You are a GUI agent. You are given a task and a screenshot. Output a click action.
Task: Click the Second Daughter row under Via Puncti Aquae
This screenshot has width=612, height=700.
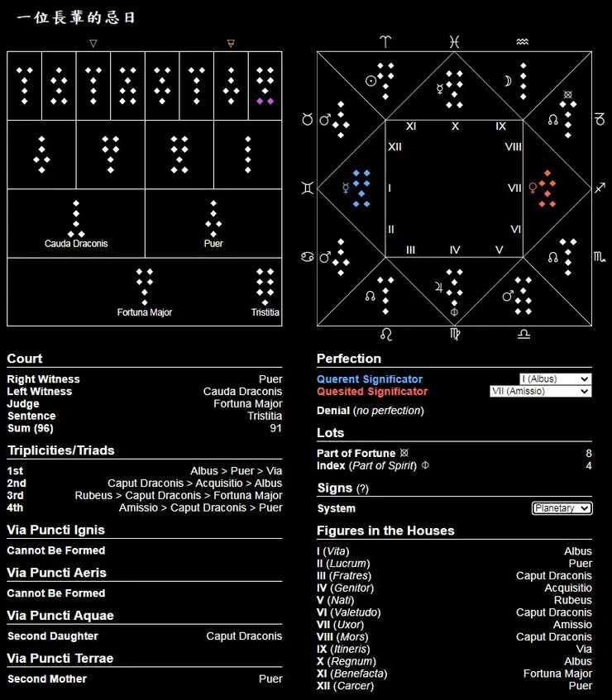click(x=144, y=636)
